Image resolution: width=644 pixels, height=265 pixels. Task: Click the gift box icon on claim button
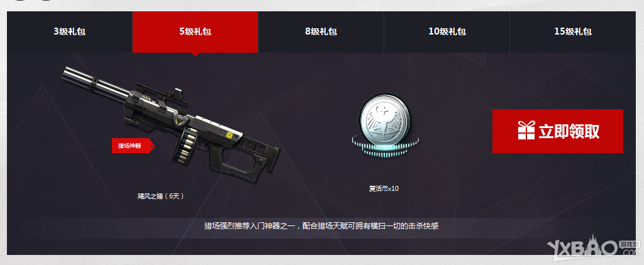[x=526, y=131]
